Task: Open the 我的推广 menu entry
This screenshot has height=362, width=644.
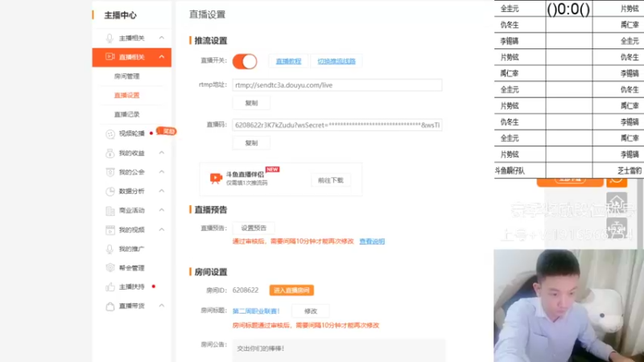Action: (x=132, y=249)
